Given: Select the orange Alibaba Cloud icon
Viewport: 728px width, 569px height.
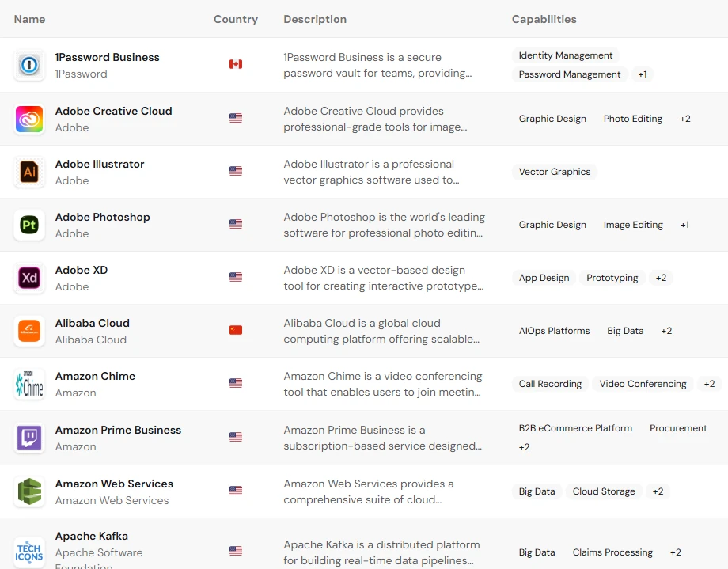Looking at the screenshot, I should coord(29,331).
